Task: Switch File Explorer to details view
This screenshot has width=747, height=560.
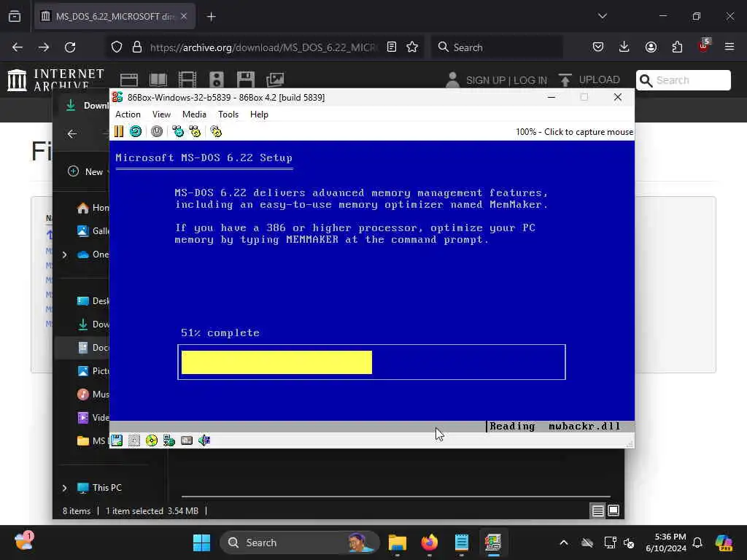Action: (x=597, y=511)
